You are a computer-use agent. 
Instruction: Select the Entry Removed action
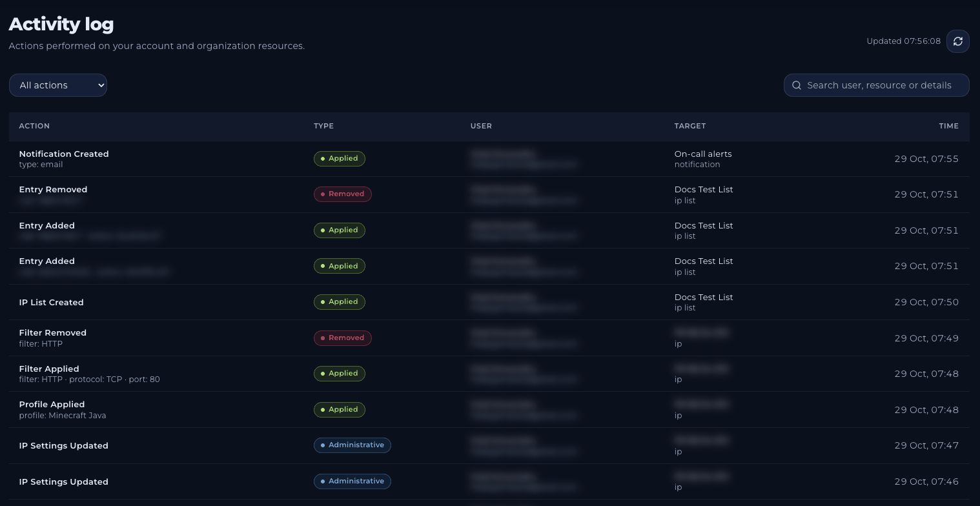(53, 189)
